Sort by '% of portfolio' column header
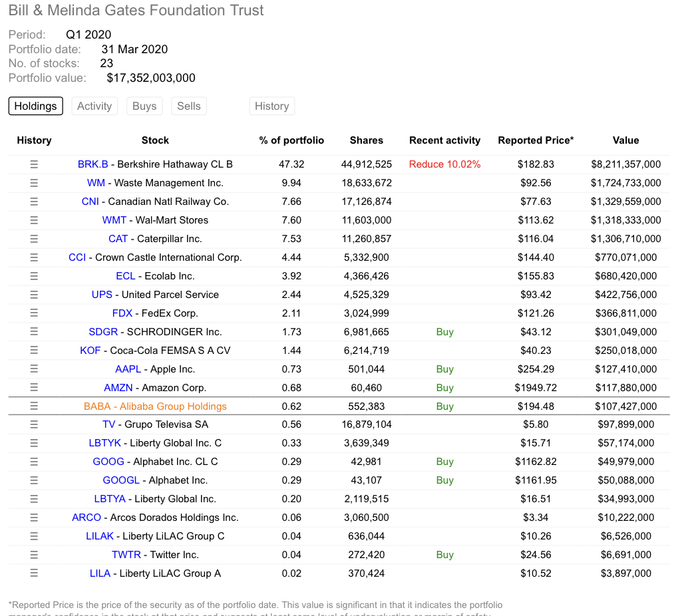The image size is (688, 616). [291, 140]
